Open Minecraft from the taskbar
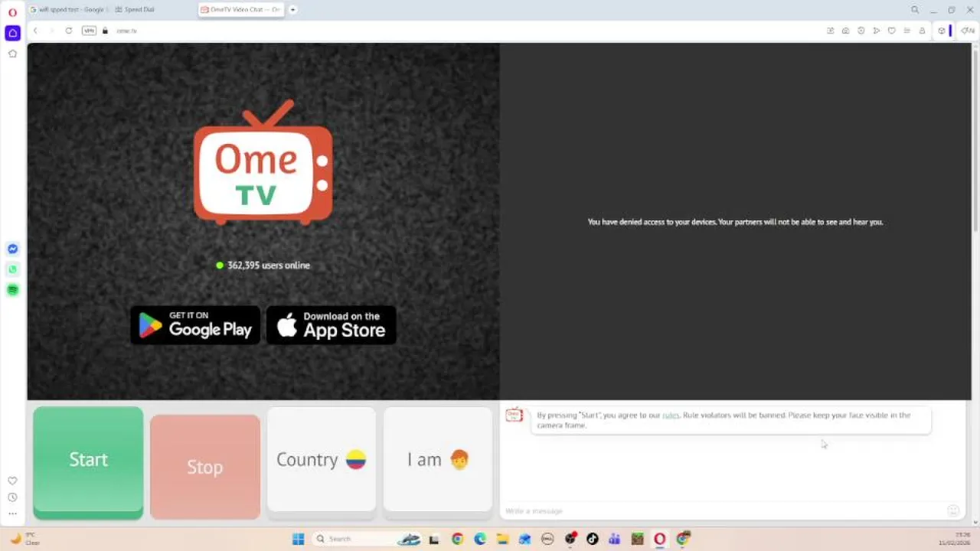980x551 pixels. click(x=637, y=539)
